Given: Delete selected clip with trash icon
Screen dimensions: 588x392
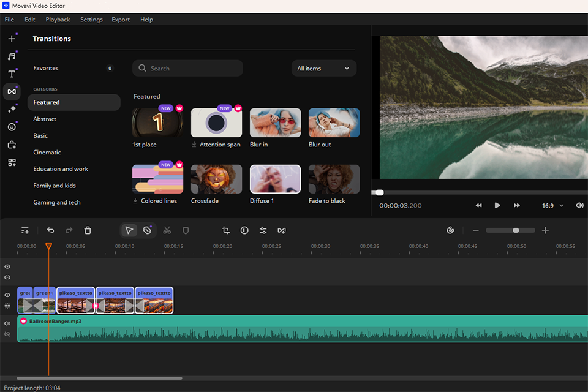Looking at the screenshot, I should tap(88, 230).
